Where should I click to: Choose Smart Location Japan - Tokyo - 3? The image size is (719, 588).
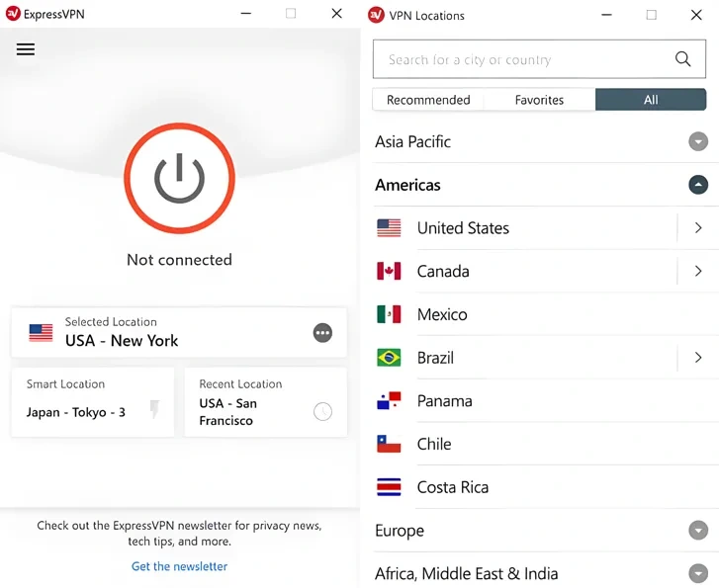(x=93, y=402)
